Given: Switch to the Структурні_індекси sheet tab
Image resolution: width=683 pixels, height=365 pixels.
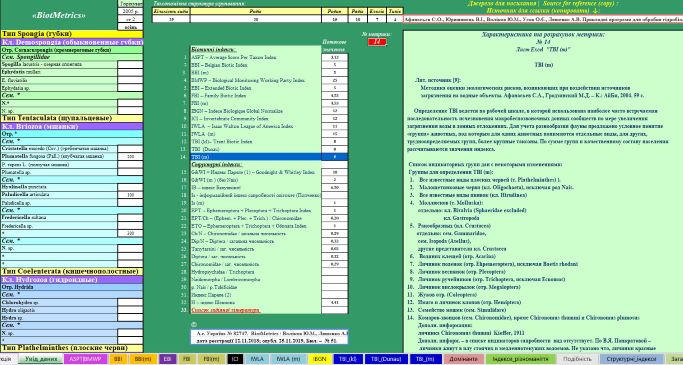Looking at the screenshot, I should (x=628, y=359).
